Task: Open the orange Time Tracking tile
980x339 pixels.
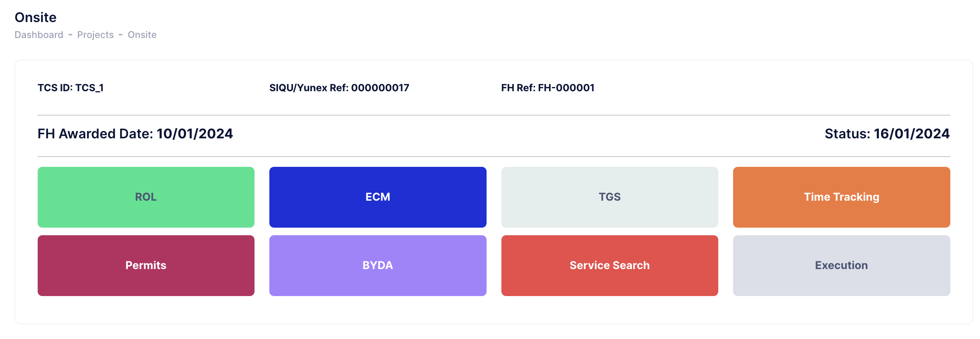Action: [x=841, y=197]
